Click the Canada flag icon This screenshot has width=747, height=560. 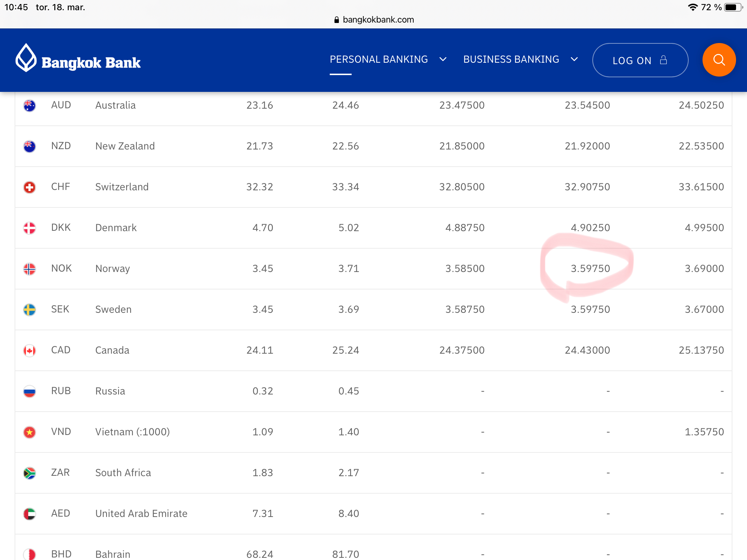click(30, 350)
